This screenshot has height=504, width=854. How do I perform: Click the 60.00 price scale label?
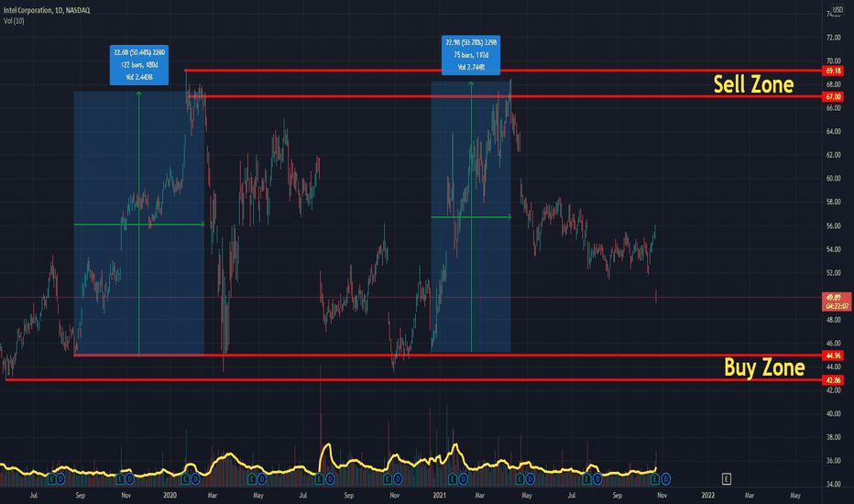coord(833,178)
